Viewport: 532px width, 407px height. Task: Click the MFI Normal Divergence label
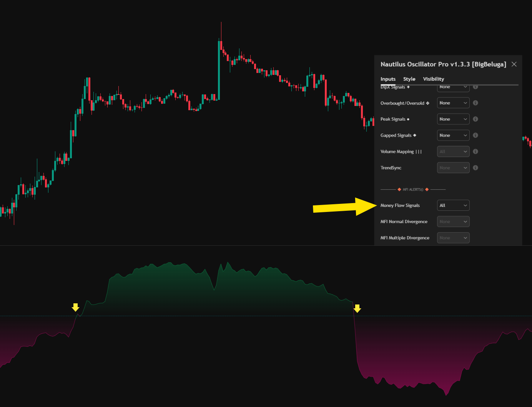click(x=404, y=222)
